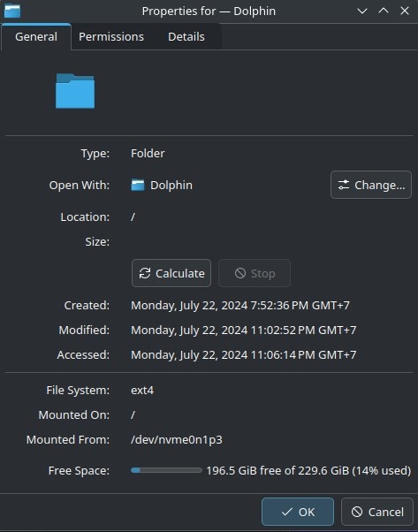This screenshot has width=418, height=532.
Task: Maximize the window with up chevron
Action: click(x=384, y=11)
